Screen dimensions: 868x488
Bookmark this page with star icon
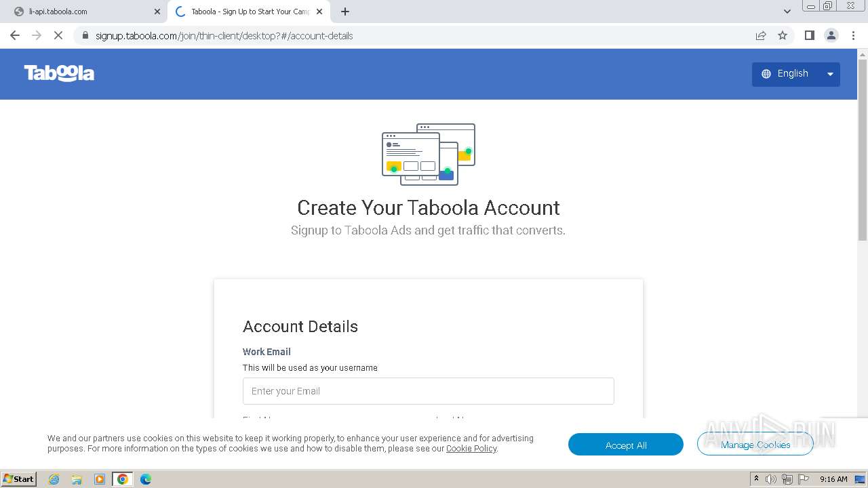[x=783, y=35]
